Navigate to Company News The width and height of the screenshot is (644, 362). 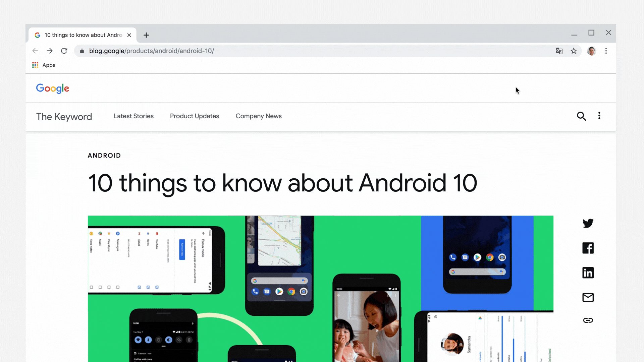(x=258, y=116)
